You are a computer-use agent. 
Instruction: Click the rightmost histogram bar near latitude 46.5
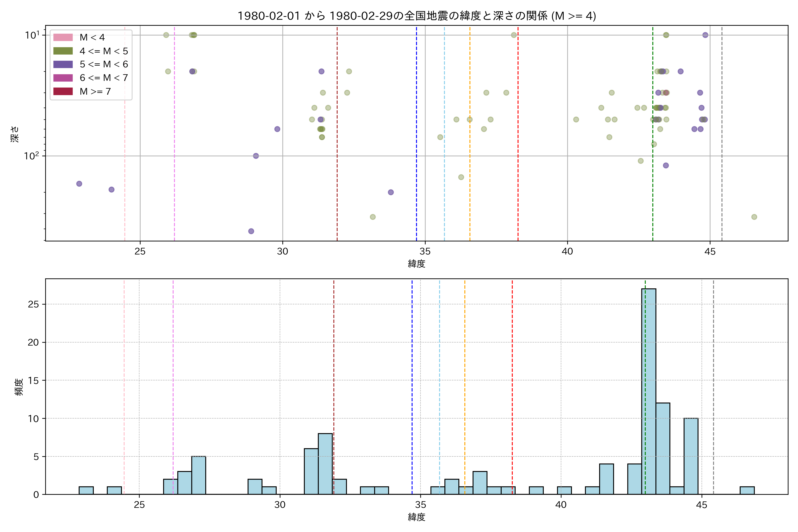tap(747, 491)
